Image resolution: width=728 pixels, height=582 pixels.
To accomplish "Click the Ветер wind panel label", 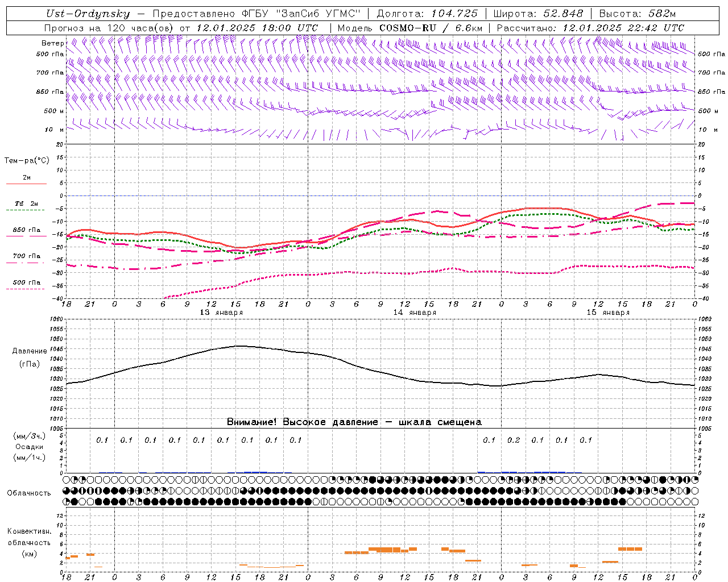I will 52,43.
